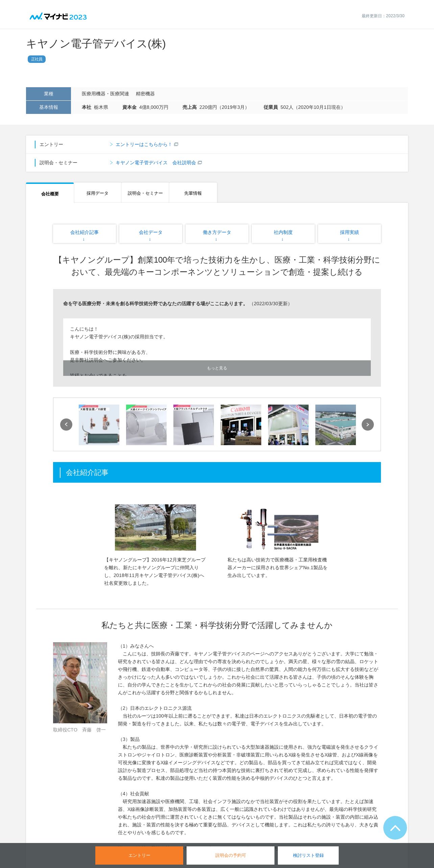Image resolution: width=434 pixels, height=868 pixels.
Task: Open the SPring-8 SACLA device image
Action: point(279,529)
